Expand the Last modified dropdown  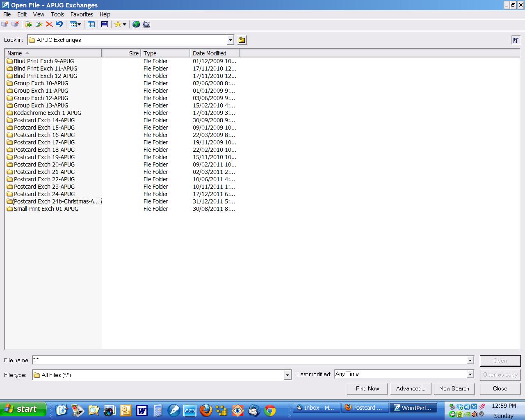pos(470,374)
